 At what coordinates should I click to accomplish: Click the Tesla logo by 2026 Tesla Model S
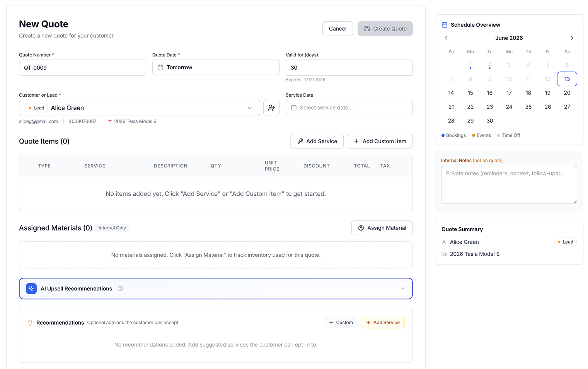tap(110, 121)
